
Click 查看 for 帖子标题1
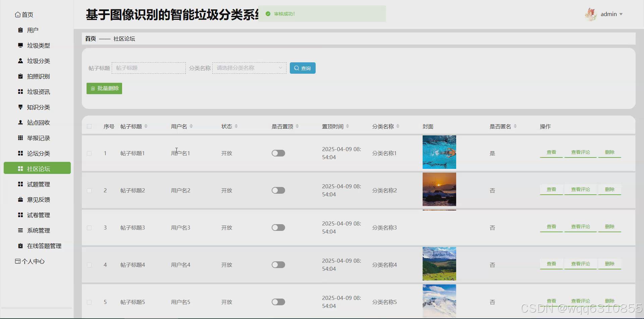click(x=551, y=152)
